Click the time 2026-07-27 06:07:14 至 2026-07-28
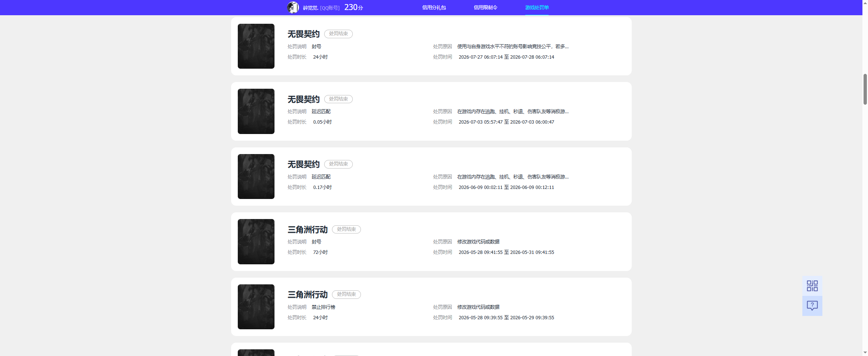The width and height of the screenshot is (868, 356). 506,57
